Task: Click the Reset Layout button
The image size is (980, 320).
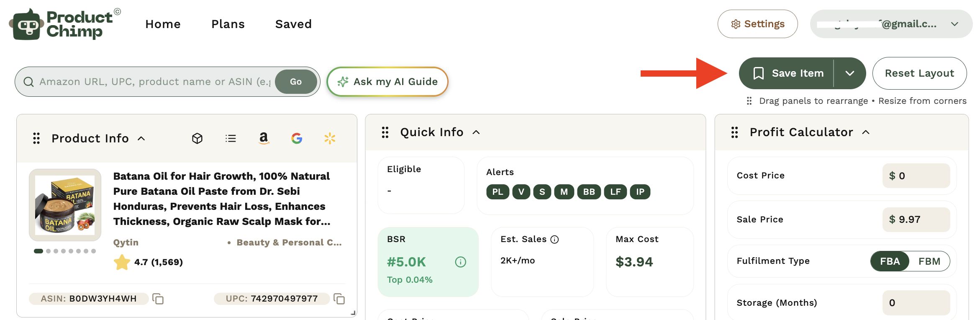Action: pos(919,73)
